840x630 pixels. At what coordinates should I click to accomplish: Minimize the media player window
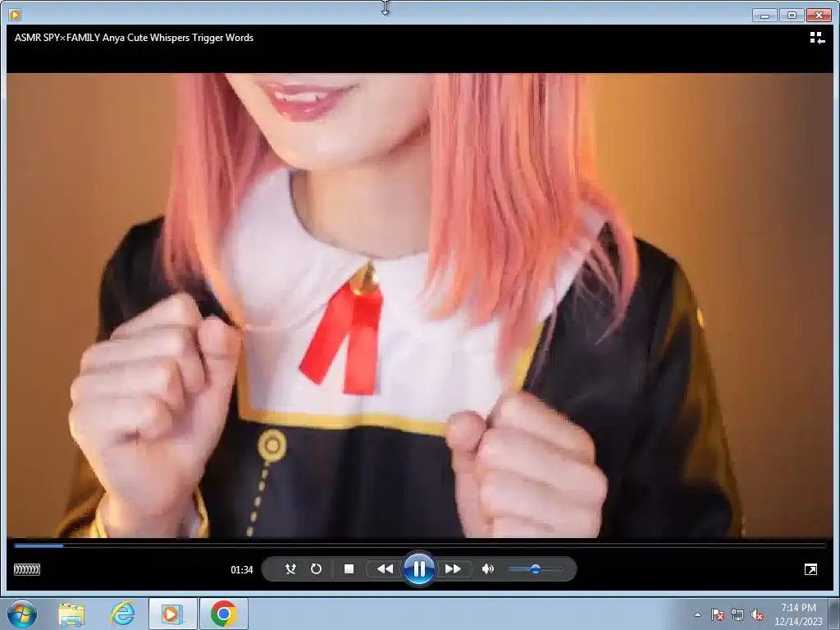765,15
